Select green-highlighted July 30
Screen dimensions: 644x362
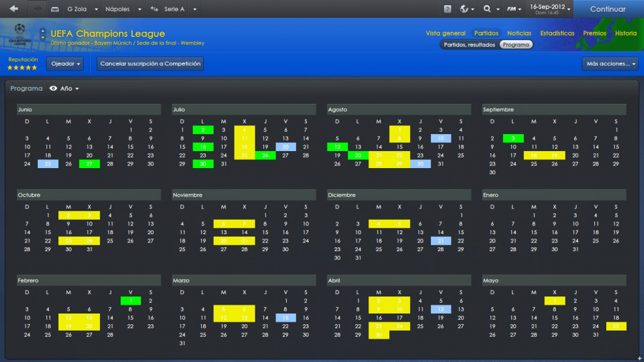point(203,164)
